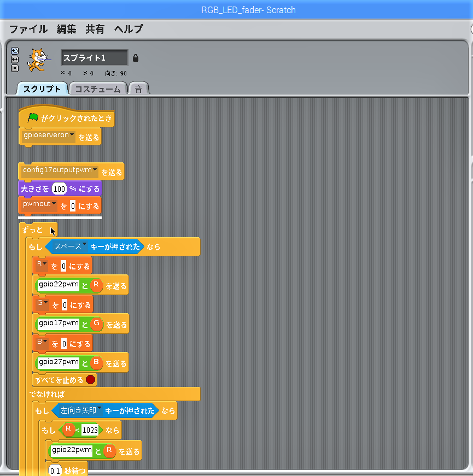473x476 pixels.
Task: Select the don't-rotate style button
Action: tap(15, 68)
